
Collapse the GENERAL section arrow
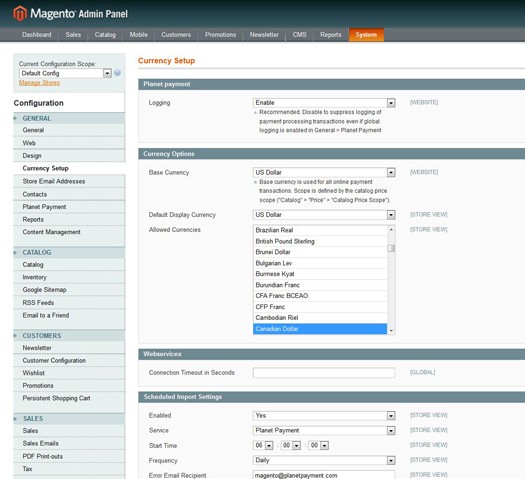15,118
